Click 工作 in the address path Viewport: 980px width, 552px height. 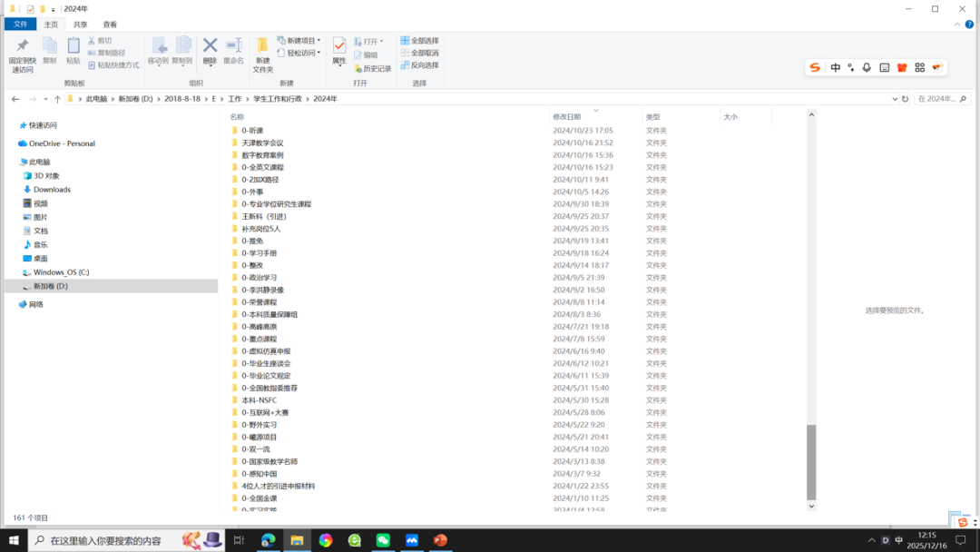tap(234, 99)
